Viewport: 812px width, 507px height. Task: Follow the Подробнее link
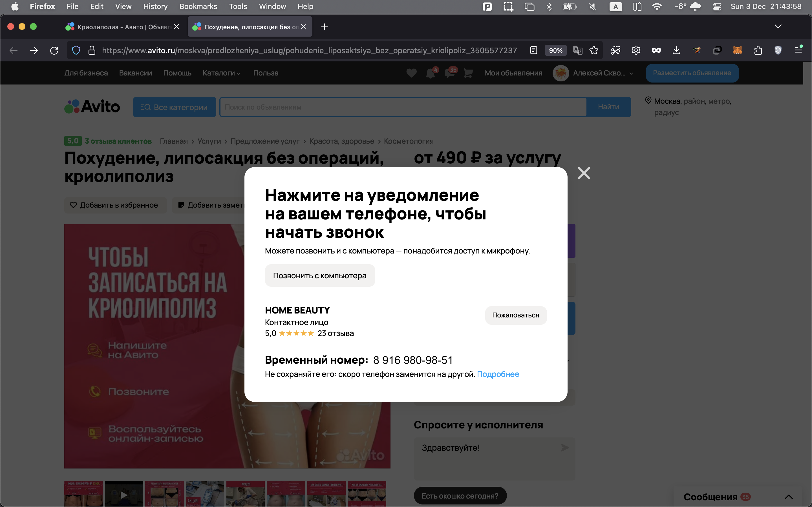[498, 374]
